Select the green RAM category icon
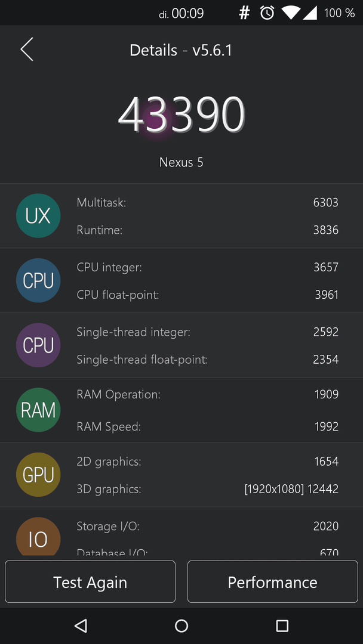The image size is (363, 644). (x=38, y=410)
